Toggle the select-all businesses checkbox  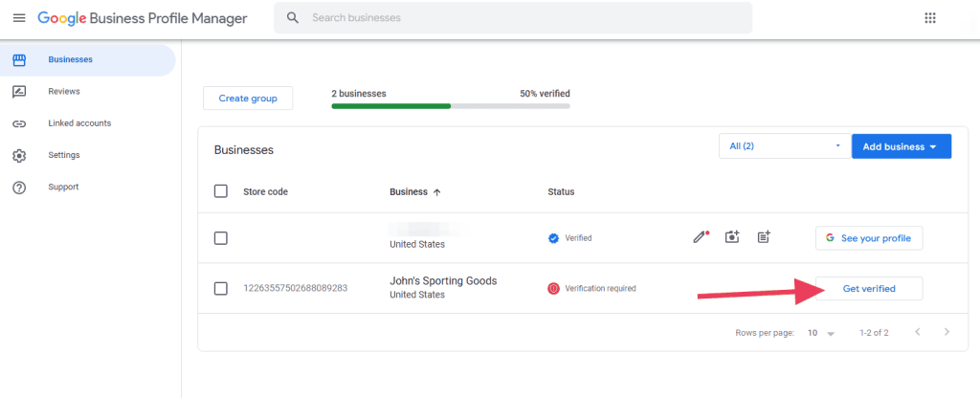click(x=221, y=191)
